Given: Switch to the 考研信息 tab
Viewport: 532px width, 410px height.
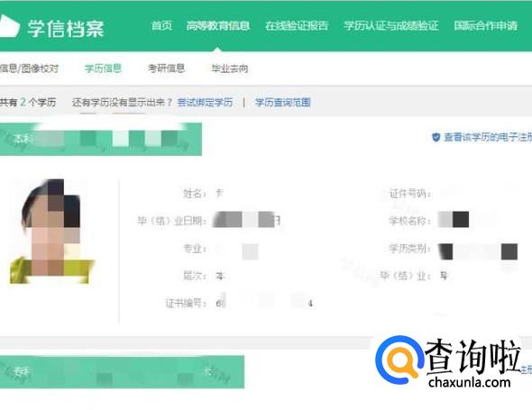Looking at the screenshot, I should [x=166, y=68].
